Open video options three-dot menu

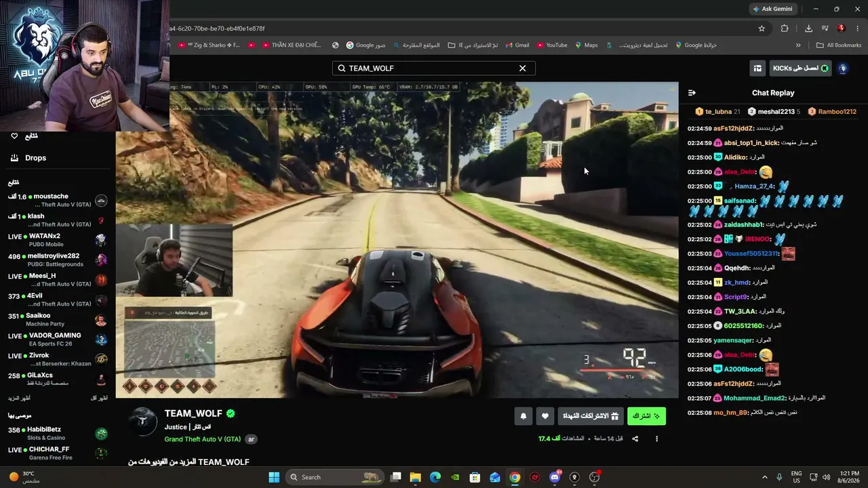pos(656,439)
